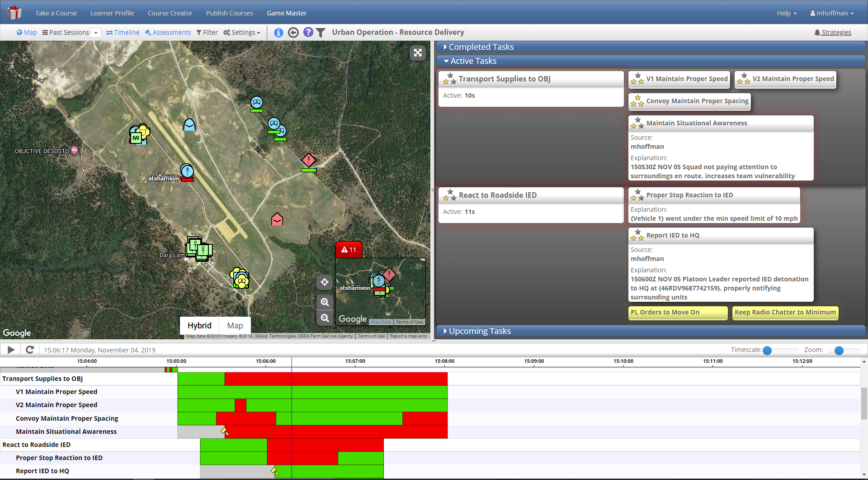This screenshot has height=480, width=868.
Task: Collapse the Active Tasks section
Action: 651,61
